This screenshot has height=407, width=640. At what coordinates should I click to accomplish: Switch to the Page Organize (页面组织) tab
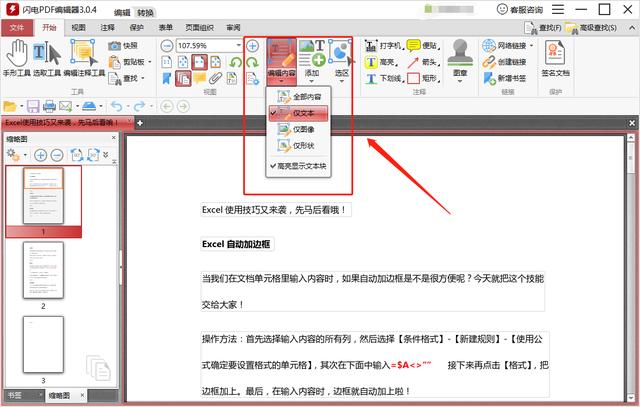point(199,28)
